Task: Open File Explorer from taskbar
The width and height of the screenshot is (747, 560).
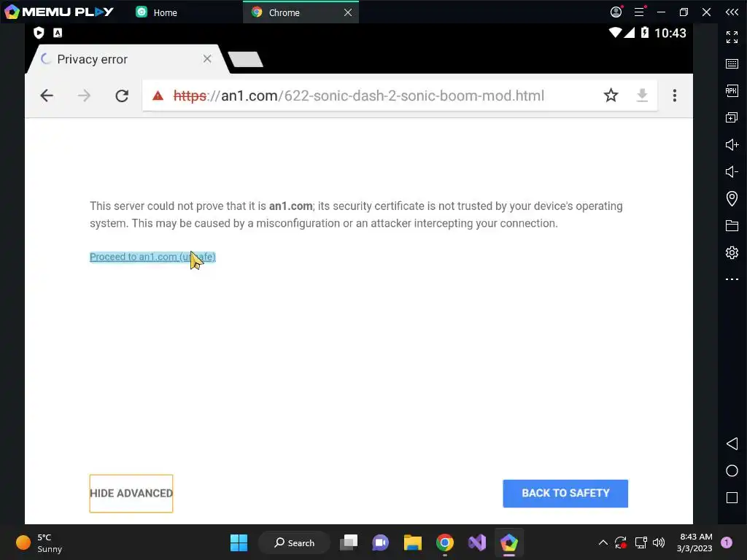Action: (413, 542)
